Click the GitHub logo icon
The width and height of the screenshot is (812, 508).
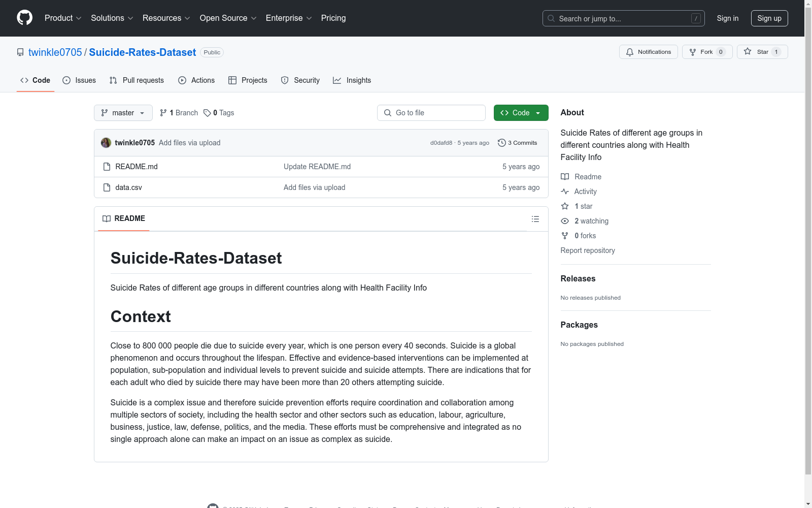coord(24,18)
